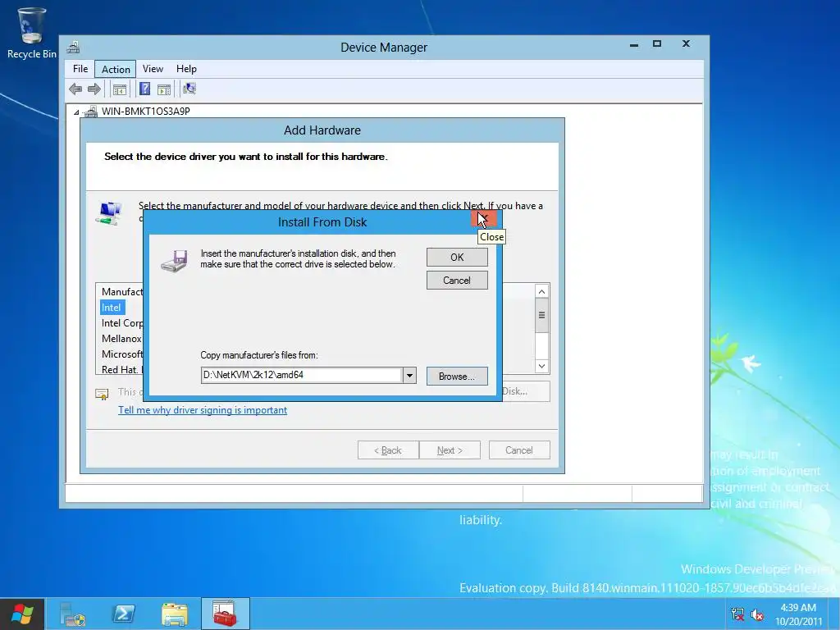
Task: Click the D:\NetKVM\2k12\amd64 path field
Action: coord(302,375)
